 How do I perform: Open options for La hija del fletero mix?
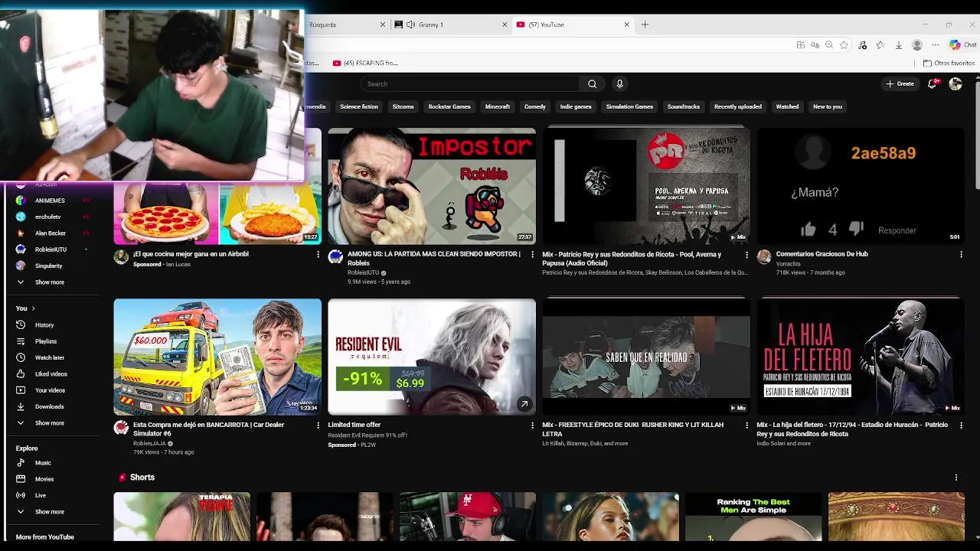click(962, 425)
